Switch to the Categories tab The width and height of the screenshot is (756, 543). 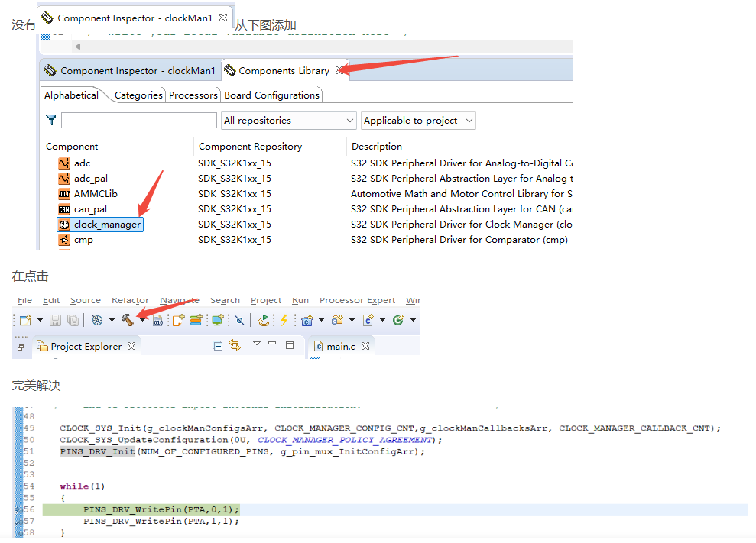[x=138, y=95]
